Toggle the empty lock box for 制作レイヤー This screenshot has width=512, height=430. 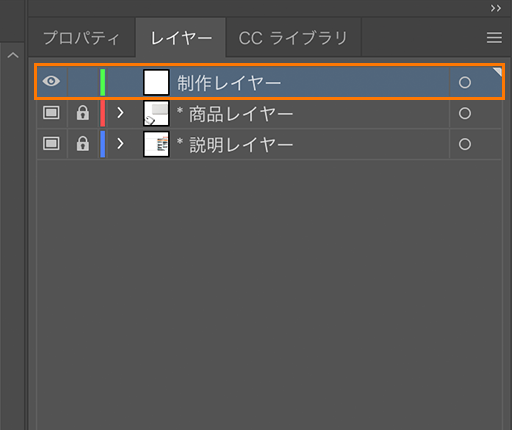pyautogui.click(x=83, y=82)
